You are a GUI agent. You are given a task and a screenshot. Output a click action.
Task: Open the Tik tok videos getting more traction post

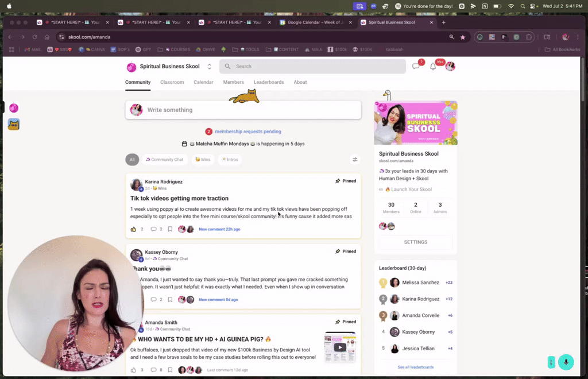[x=179, y=198]
